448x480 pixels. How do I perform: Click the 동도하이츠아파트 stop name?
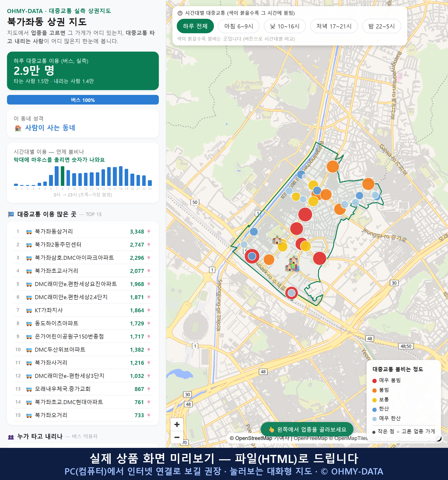56,323
